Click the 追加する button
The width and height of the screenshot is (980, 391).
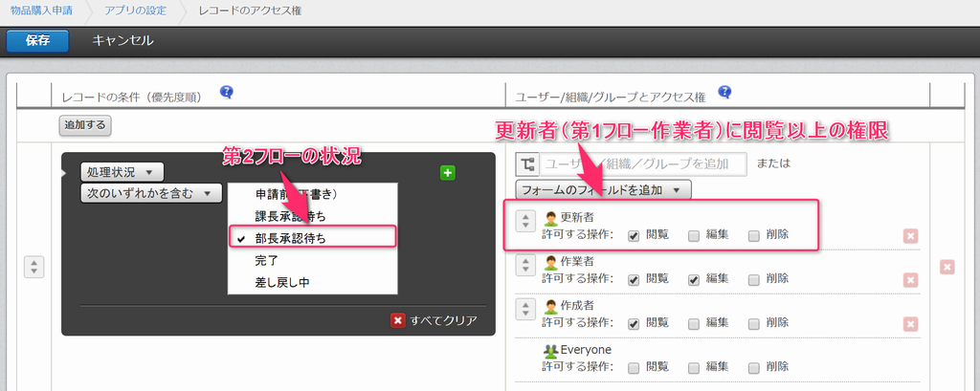pos(85,125)
